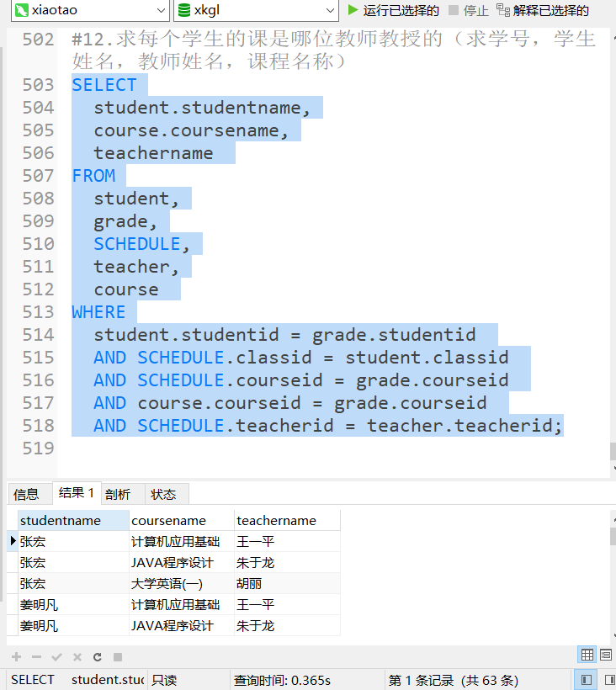Open the xiaotao connection dropdown
The image size is (616, 690).
(161, 10)
